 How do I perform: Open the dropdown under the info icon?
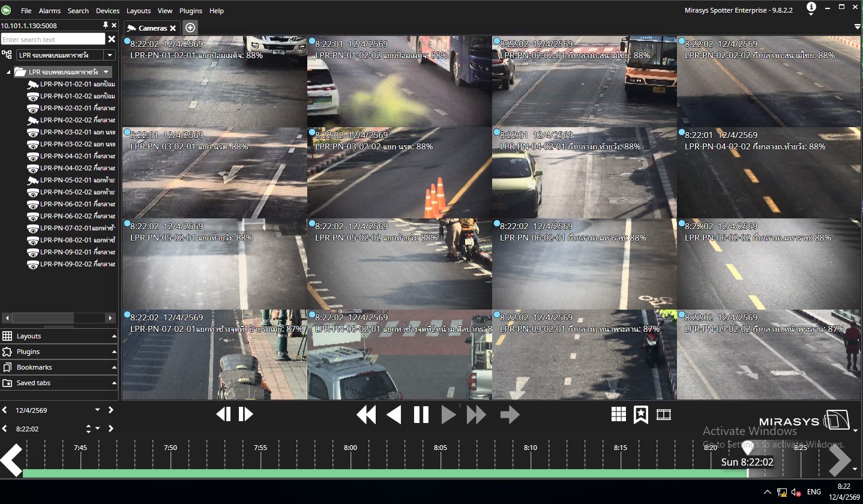(811, 16)
